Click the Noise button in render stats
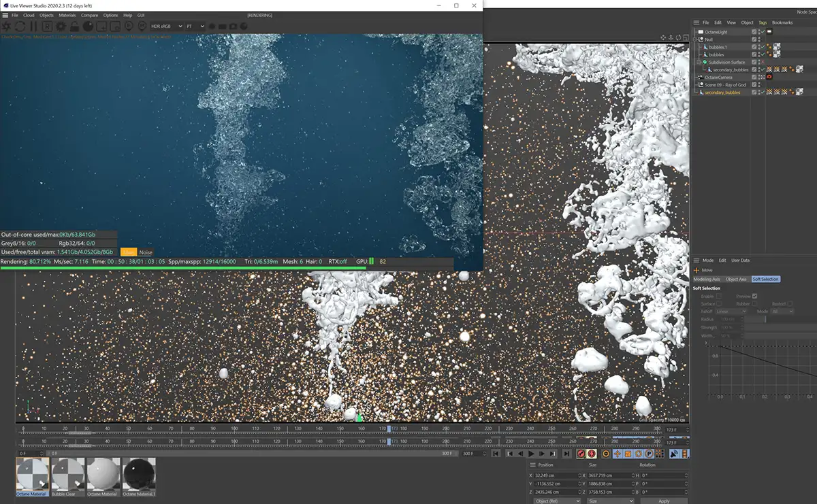817x504 pixels. [x=146, y=252]
